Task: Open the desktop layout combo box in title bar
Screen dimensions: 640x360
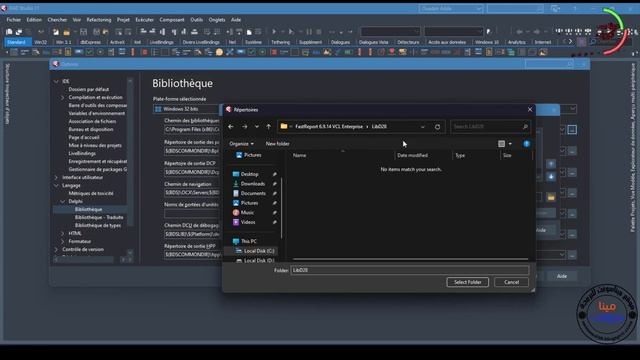Action: pyautogui.click(x=451, y=9)
